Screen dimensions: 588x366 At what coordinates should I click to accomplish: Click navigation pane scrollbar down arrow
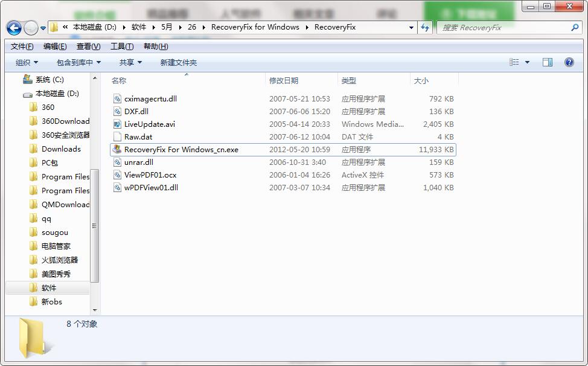click(95, 310)
